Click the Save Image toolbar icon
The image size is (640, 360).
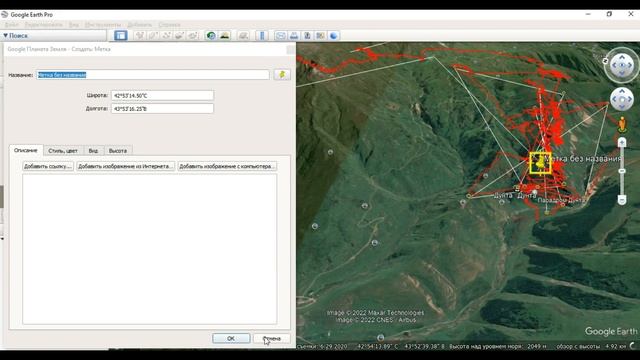point(307,36)
